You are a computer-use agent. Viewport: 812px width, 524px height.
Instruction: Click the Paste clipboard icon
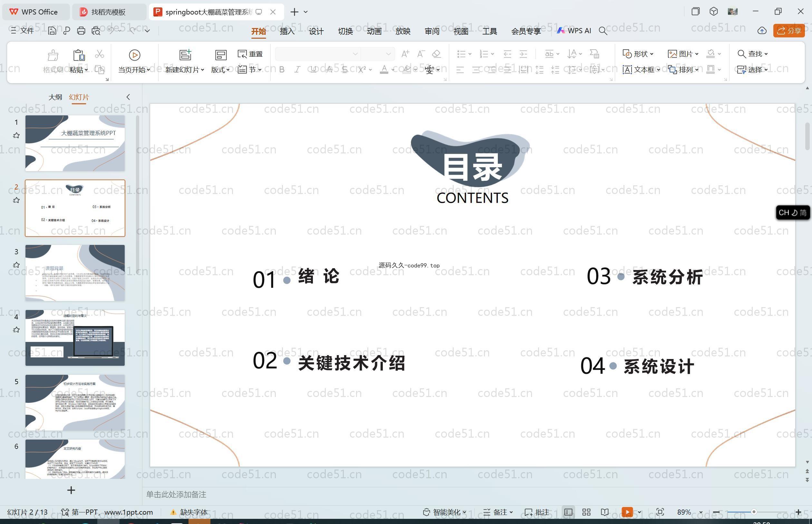79,54
